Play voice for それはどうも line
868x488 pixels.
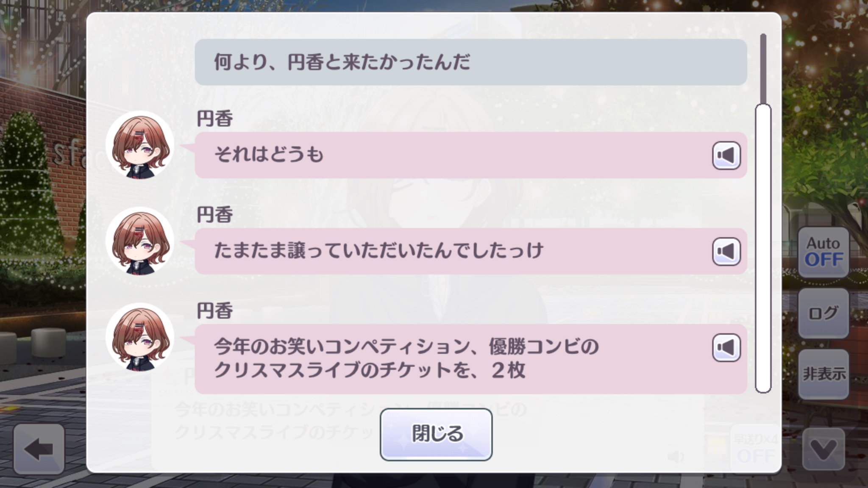click(726, 155)
